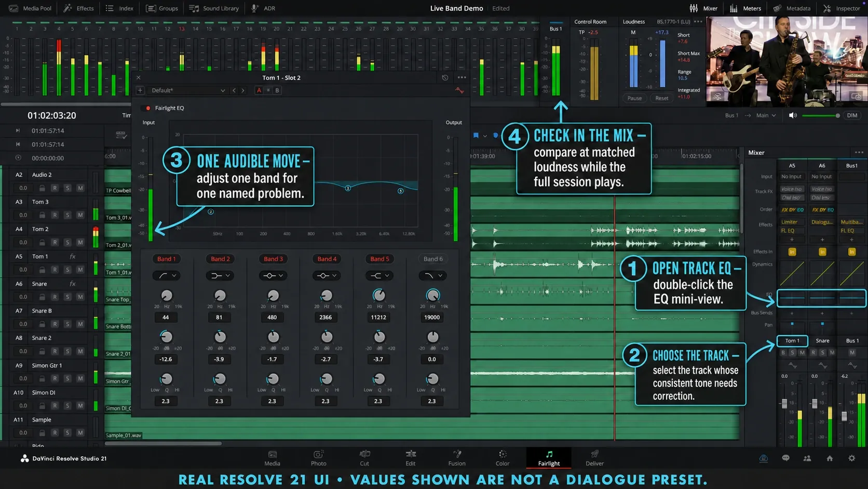The width and height of the screenshot is (868, 489).
Task: Open the Inspector panel
Action: pyautogui.click(x=842, y=8)
